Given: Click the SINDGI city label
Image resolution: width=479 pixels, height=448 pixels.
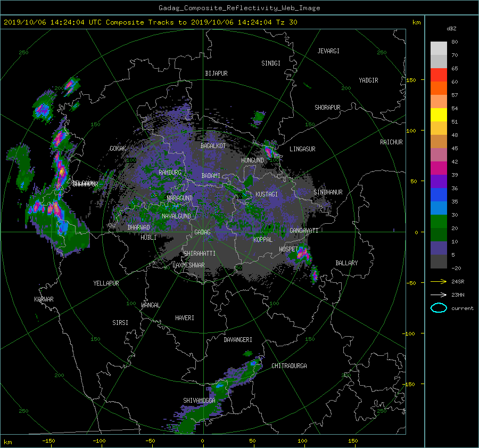Looking at the screenshot, I should pos(271,63).
